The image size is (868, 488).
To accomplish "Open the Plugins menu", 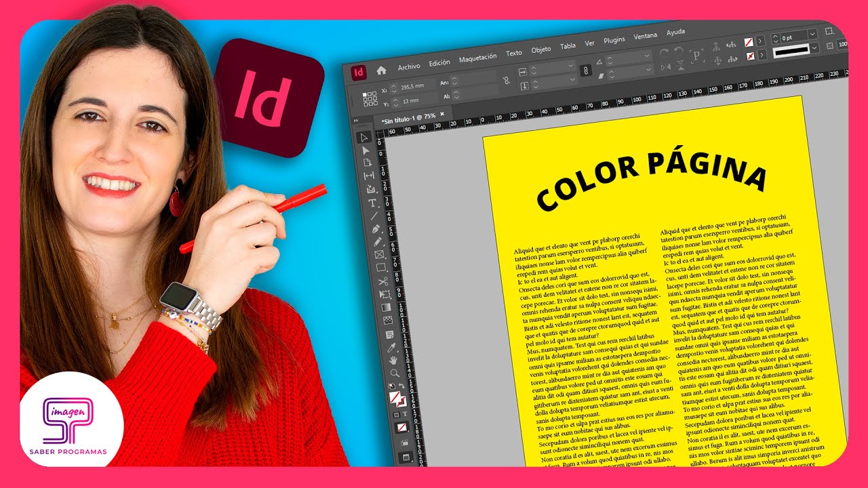I will [614, 40].
